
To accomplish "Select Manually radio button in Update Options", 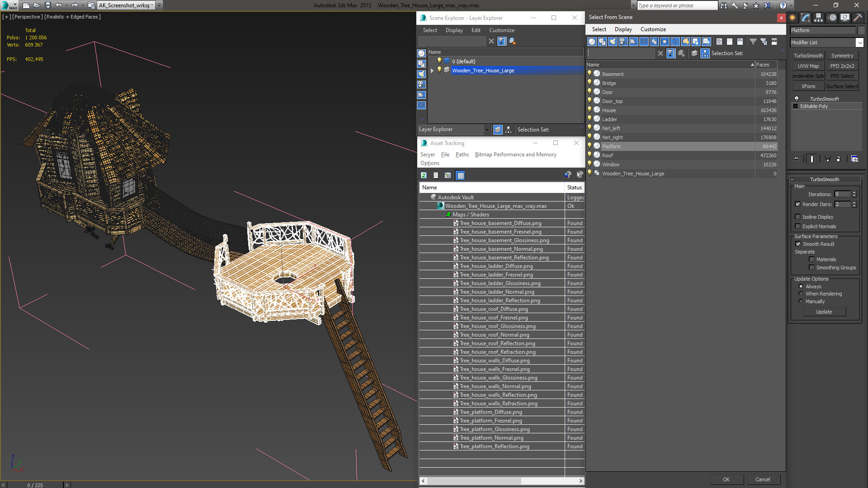I will (801, 301).
